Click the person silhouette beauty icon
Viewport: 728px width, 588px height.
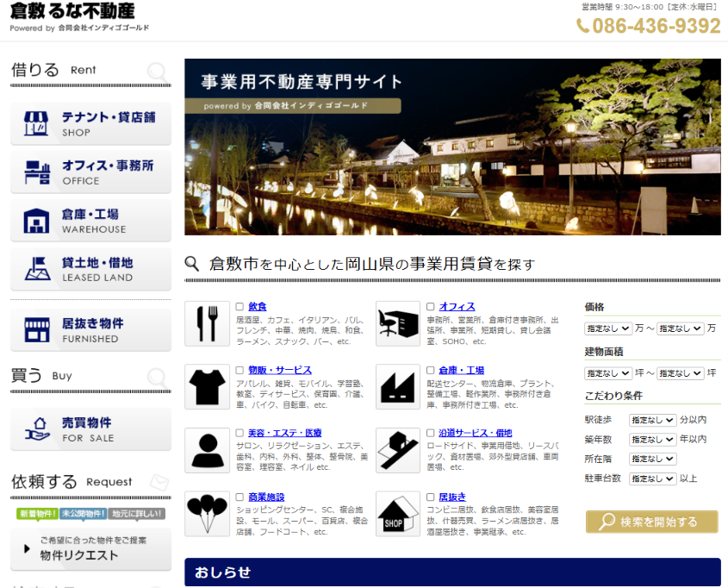(207, 450)
